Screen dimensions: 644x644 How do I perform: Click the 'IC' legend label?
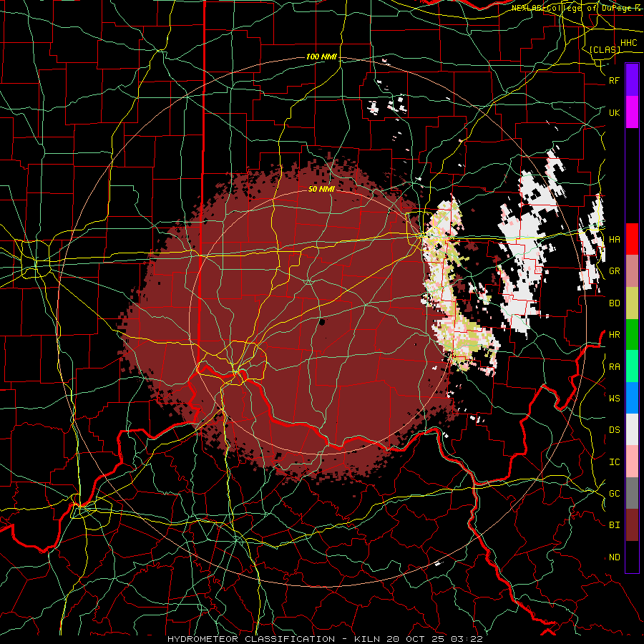pyautogui.click(x=614, y=462)
